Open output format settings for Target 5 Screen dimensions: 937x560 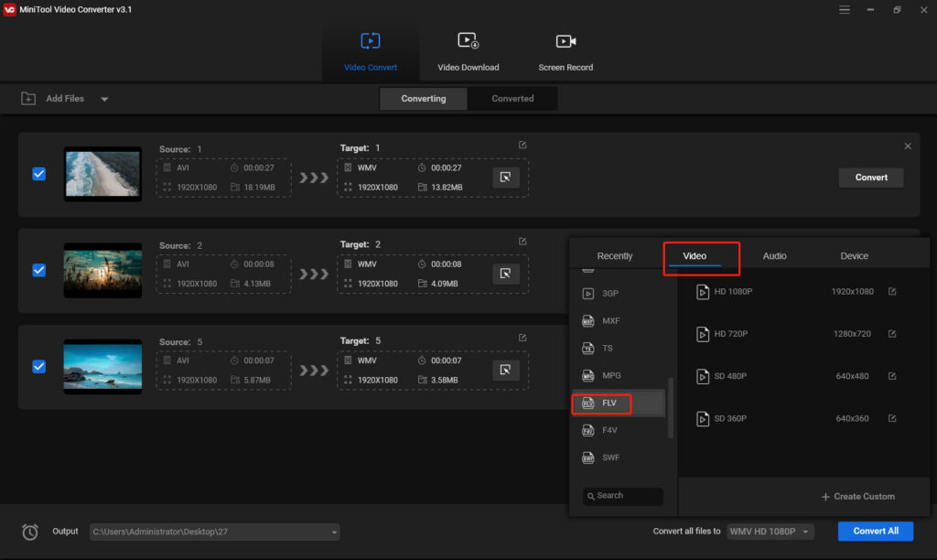pos(505,370)
